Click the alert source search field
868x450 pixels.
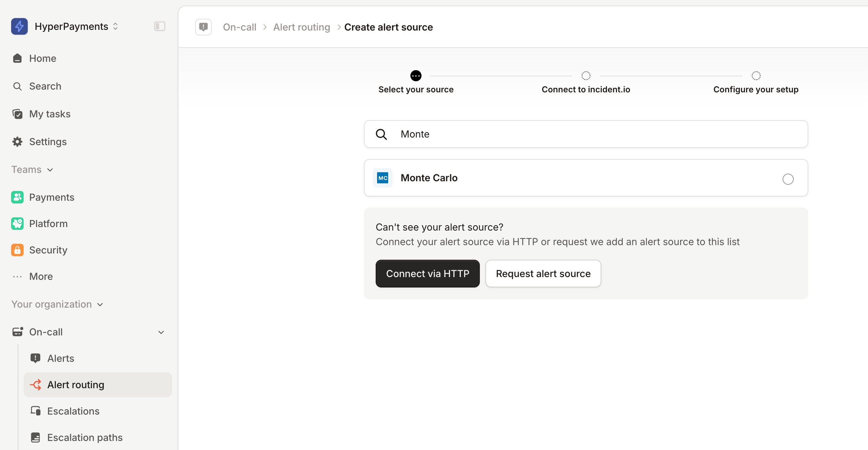coord(586,134)
